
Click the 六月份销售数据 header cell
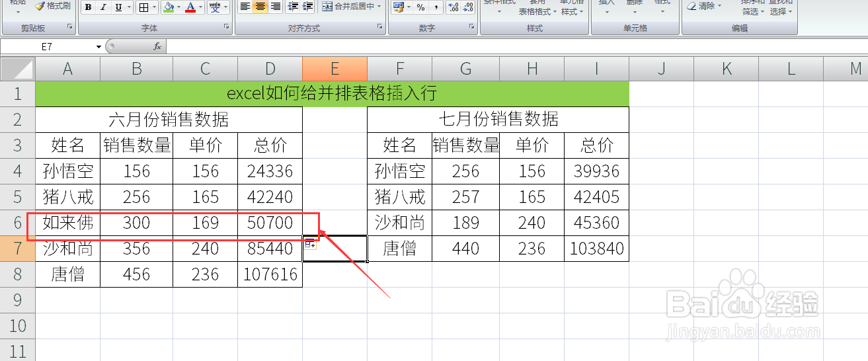pos(169,119)
